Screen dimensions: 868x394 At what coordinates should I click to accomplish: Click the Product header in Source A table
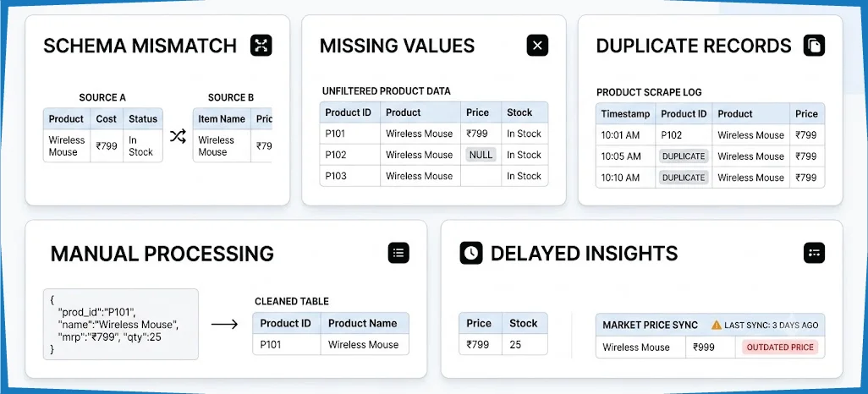67,119
